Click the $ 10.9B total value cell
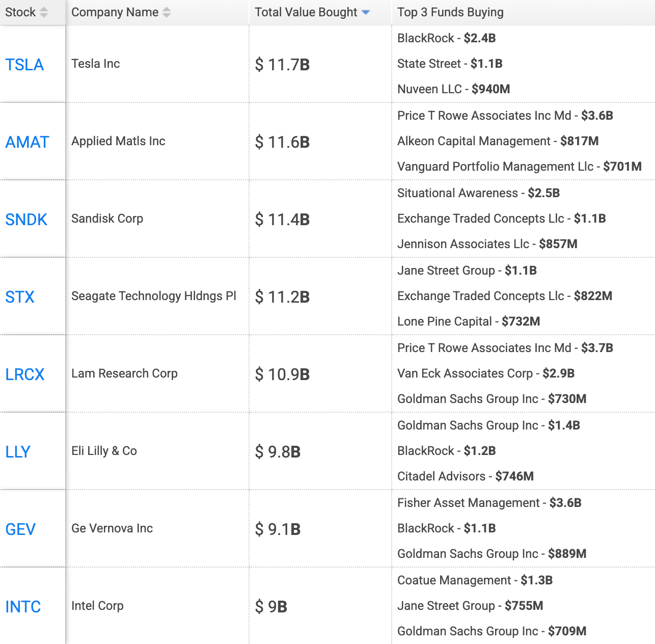The height and width of the screenshot is (644, 655). [282, 374]
